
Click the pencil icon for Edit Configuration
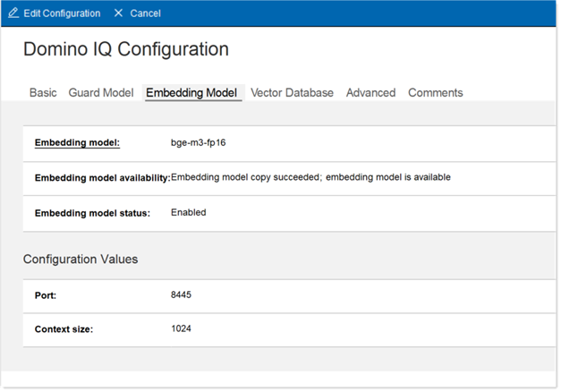13,13
